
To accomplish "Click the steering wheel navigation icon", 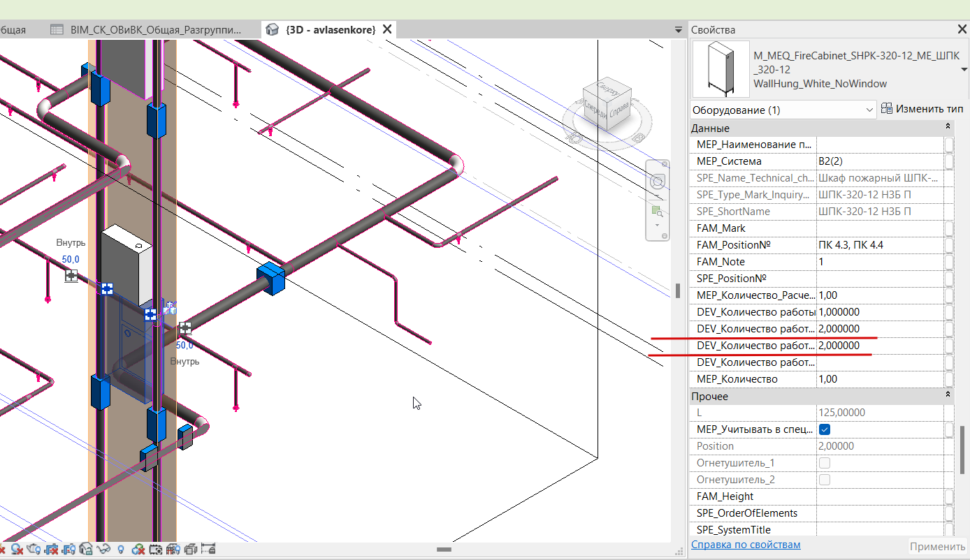I will [658, 182].
